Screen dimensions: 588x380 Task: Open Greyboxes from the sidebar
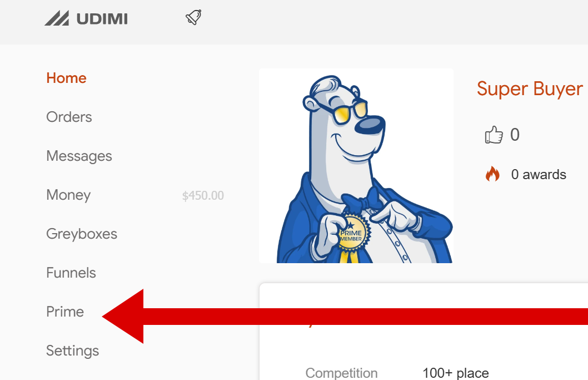tap(82, 234)
